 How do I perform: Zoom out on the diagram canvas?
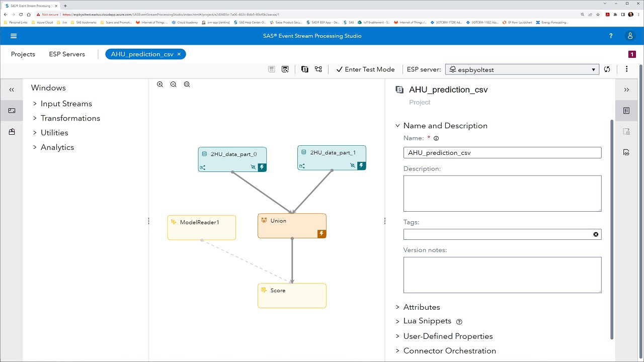(174, 84)
